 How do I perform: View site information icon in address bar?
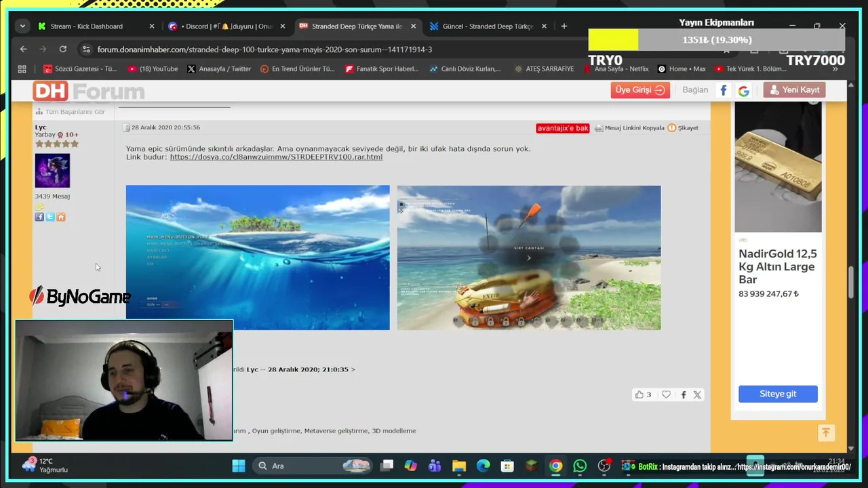tap(85, 49)
